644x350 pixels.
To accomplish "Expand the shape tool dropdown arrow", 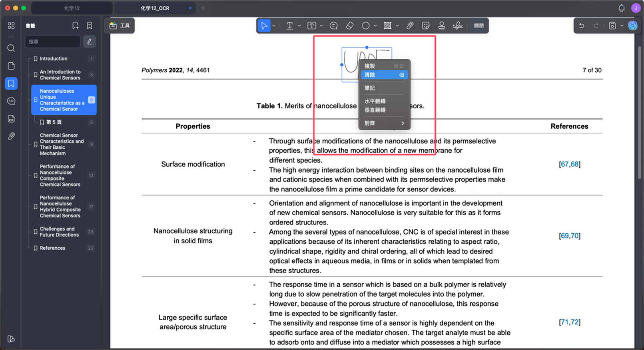I will [x=375, y=26].
